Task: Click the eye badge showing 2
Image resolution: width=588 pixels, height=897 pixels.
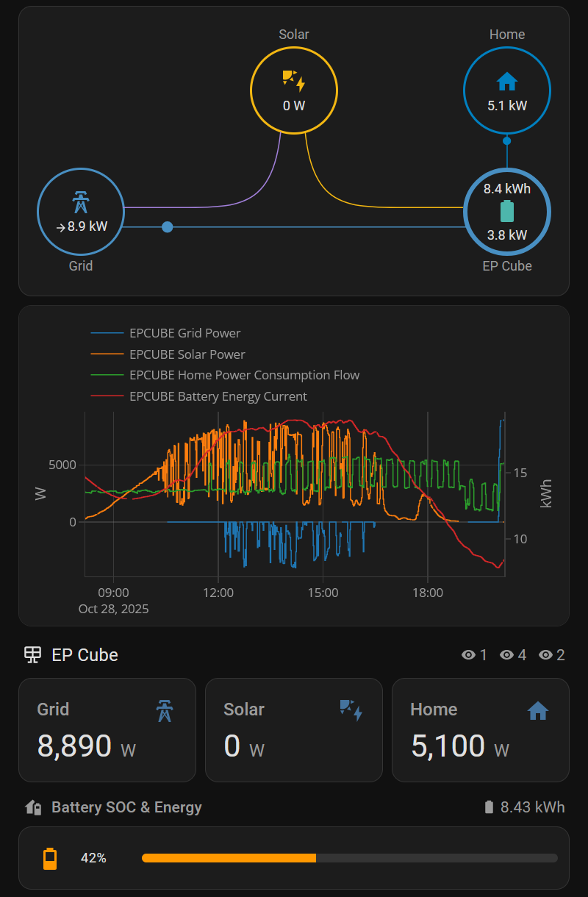Action: pyautogui.click(x=552, y=655)
